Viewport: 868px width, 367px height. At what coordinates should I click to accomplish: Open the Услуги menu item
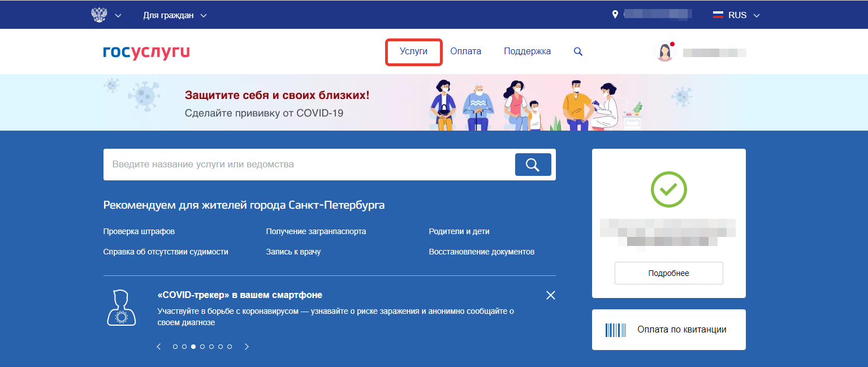tap(413, 51)
